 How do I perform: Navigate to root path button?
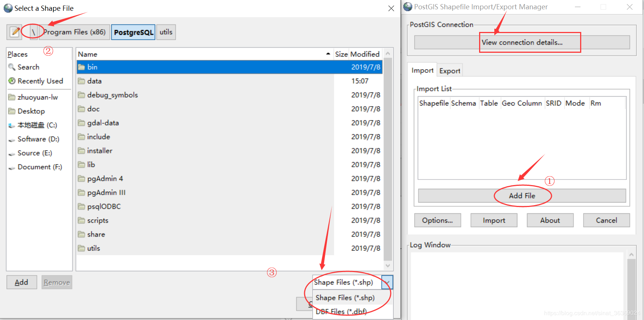[33, 32]
